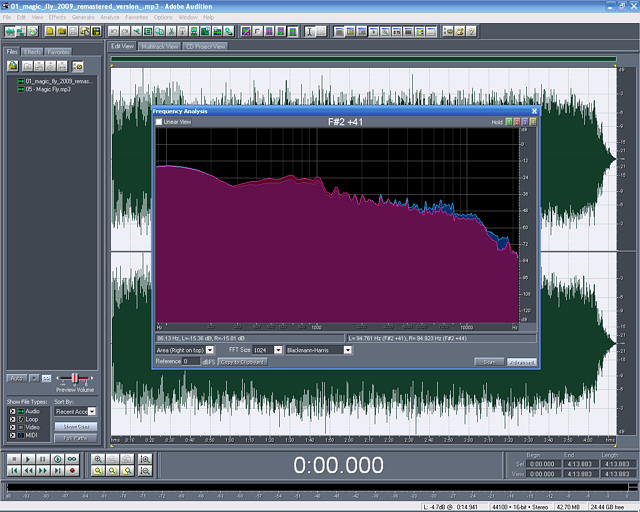Click the selection Begin time field 0:00.000
Image resolution: width=640 pixels, height=512 pixels.
tap(542, 464)
